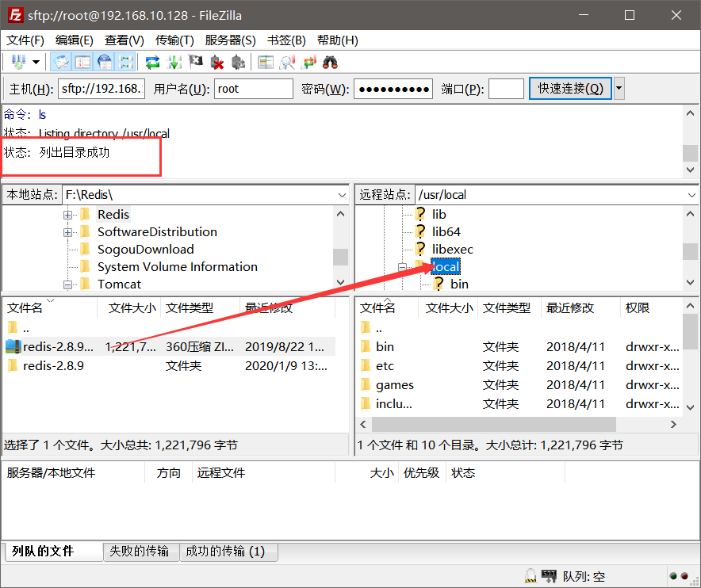This screenshot has height=588, width=701.
Task: Expand the Redis folder in local tree
Action: [67, 215]
